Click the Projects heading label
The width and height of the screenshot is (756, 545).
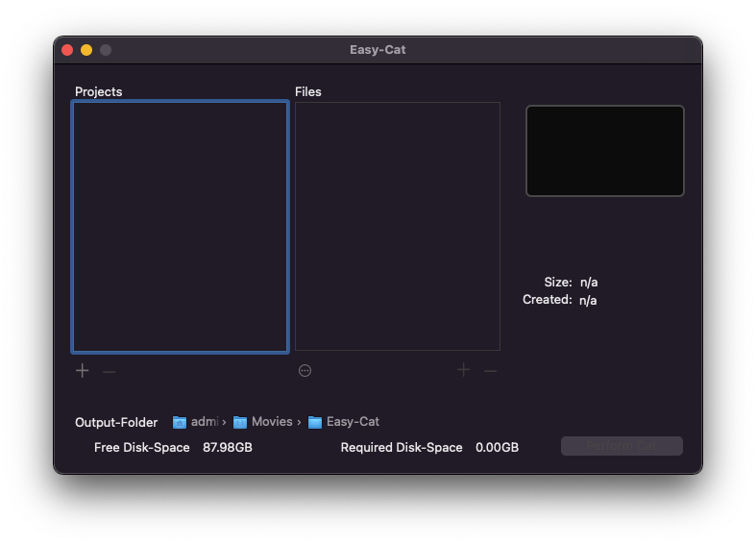(98, 91)
